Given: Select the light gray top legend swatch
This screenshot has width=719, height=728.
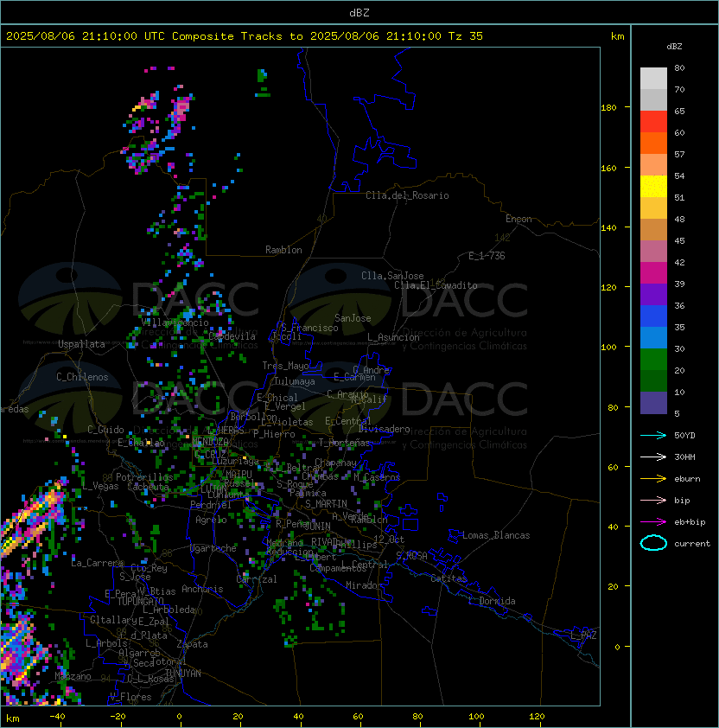Looking at the screenshot, I should [653, 79].
